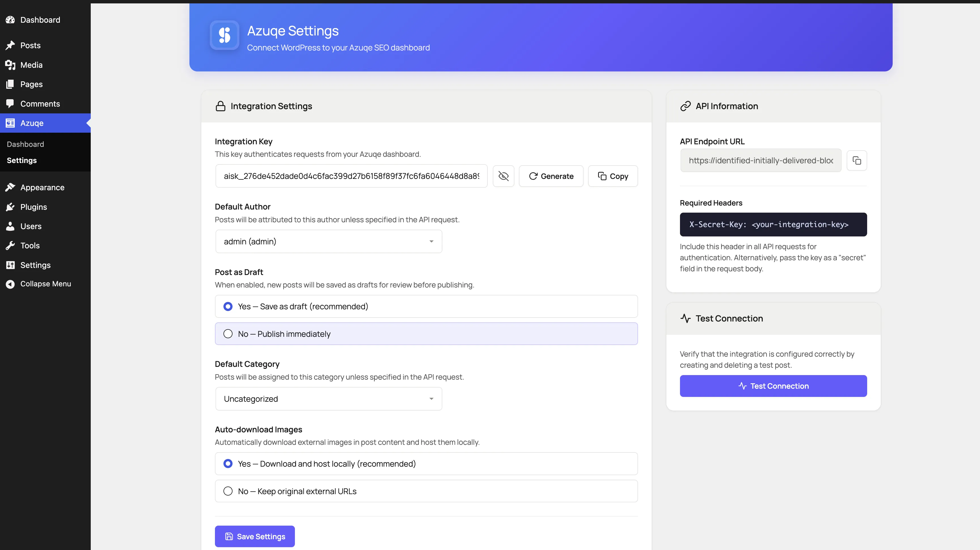Select Yes — Download and host locally
Viewport: 980px width, 550px height.
[426, 464]
